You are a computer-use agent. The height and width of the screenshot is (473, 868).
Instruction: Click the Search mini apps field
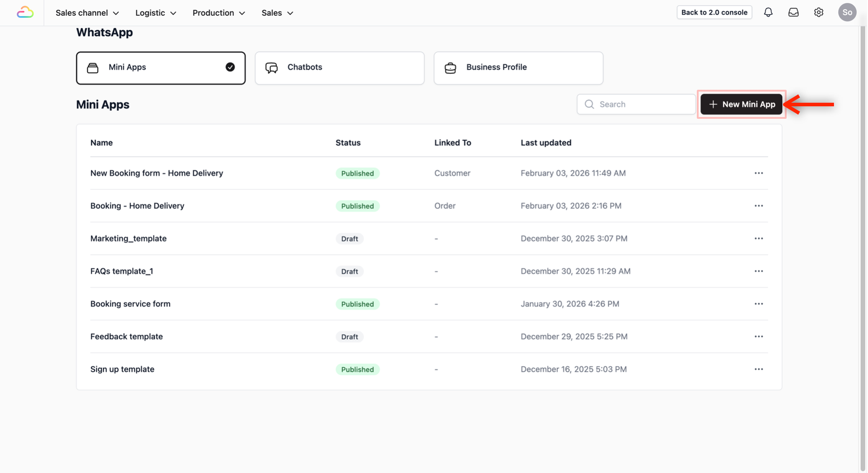(636, 104)
